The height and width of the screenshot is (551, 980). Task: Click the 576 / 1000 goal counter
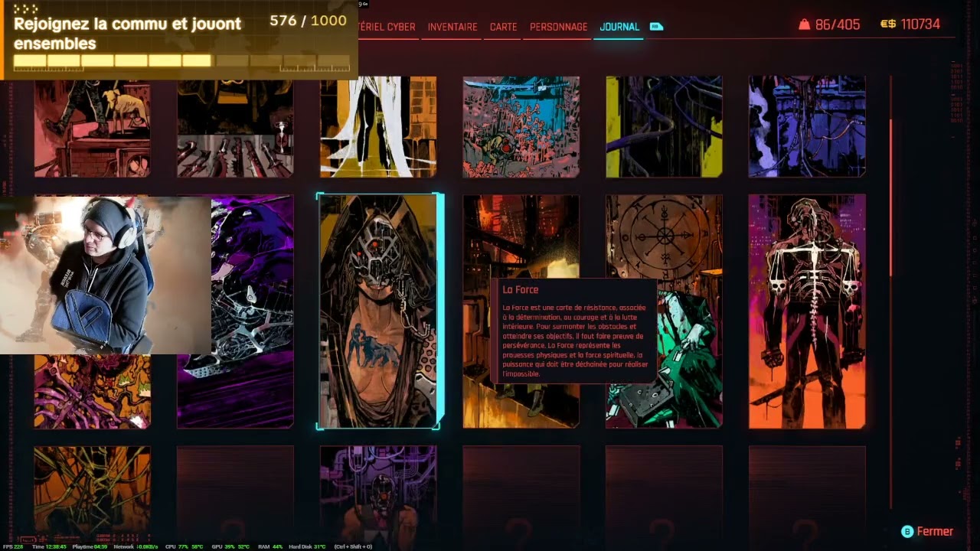[308, 21]
